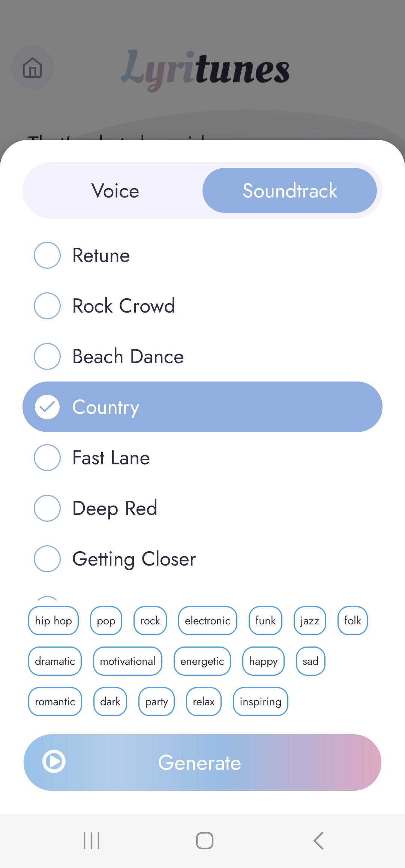Filter by hip hop tag
This screenshot has height=868, width=405.
click(x=53, y=621)
